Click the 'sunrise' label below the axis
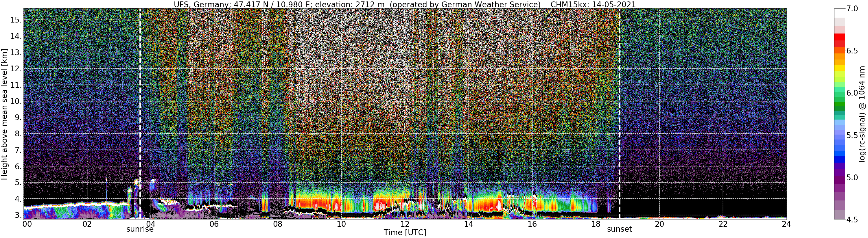This screenshot has width=868, height=238. 140,229
